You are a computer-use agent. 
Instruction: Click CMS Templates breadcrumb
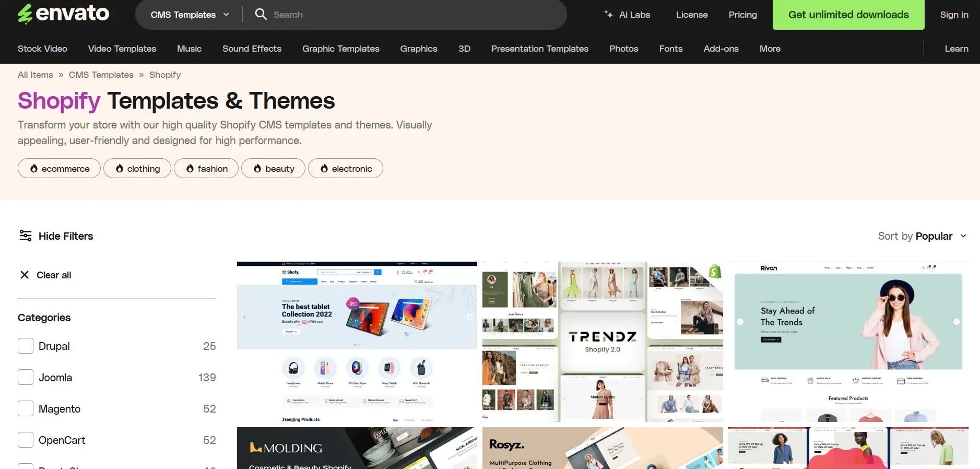pyautogui.click(x=101, y=75)
